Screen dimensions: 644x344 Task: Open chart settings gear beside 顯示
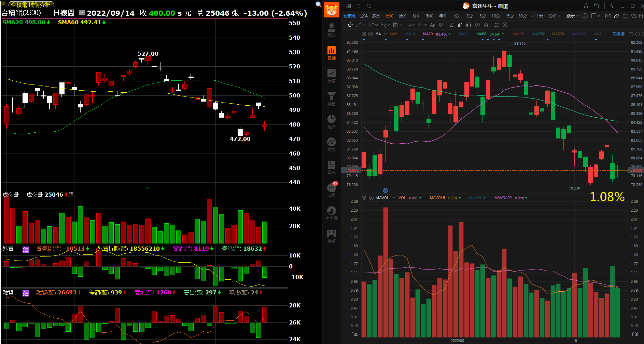(585, 16)
